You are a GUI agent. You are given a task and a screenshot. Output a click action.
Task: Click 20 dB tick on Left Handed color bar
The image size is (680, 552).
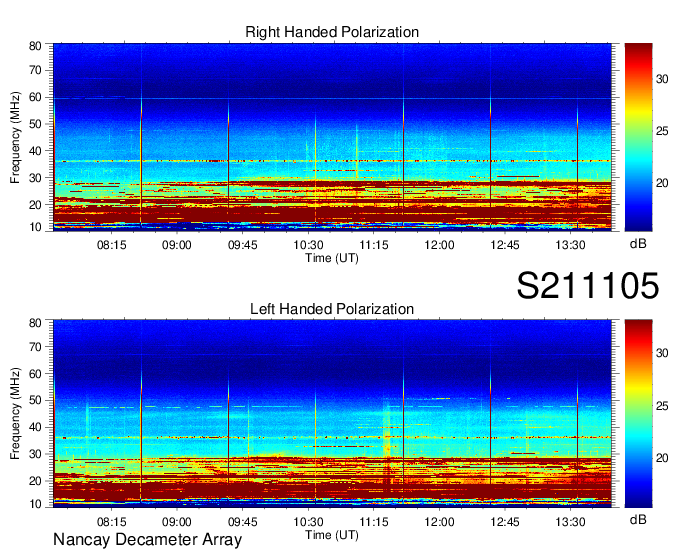(x=662, y=458)
